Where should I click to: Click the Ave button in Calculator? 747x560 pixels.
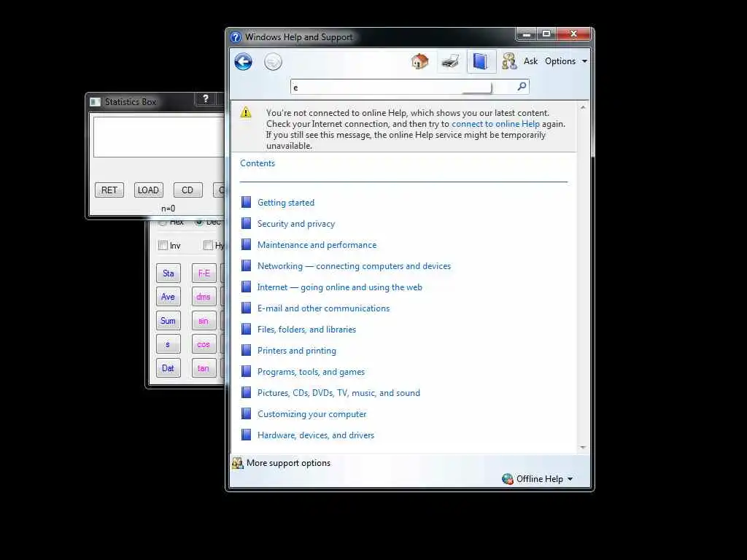coord(169,297)
